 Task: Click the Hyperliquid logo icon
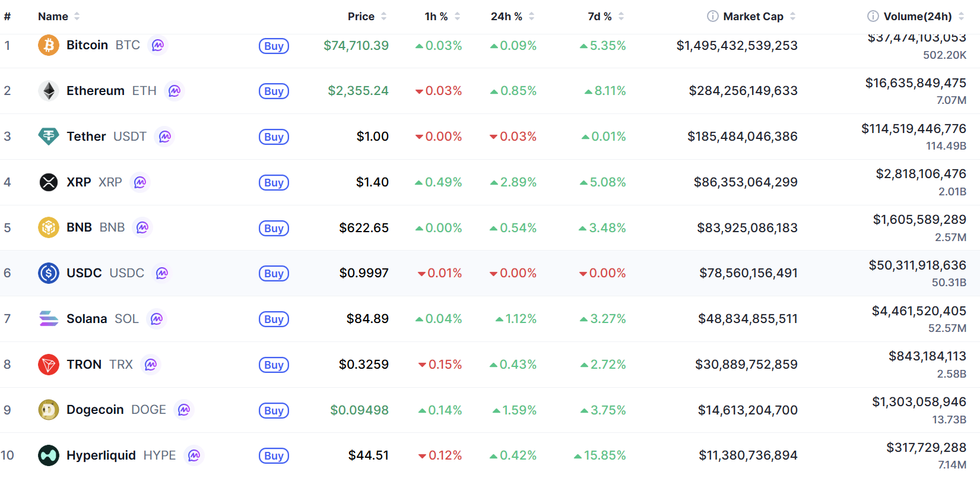tap(49, 455)
